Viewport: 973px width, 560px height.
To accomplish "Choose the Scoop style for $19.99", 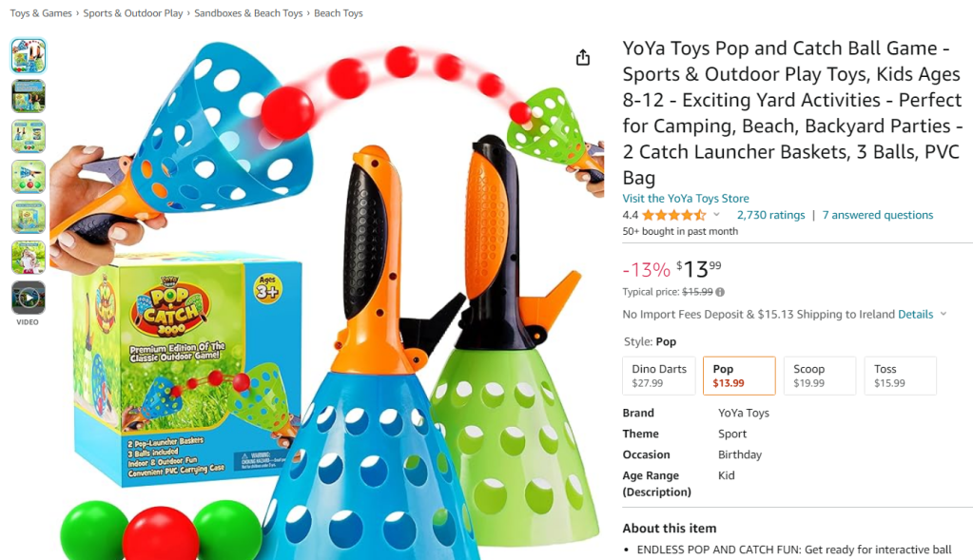I will tap(820, 376).
